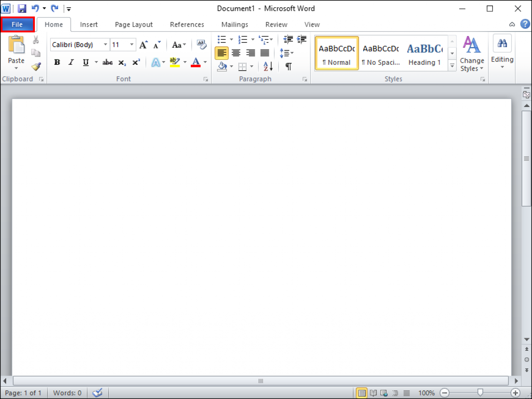Select the Italic formatting icon
532x399 pixels.
(x=71, y=62)
